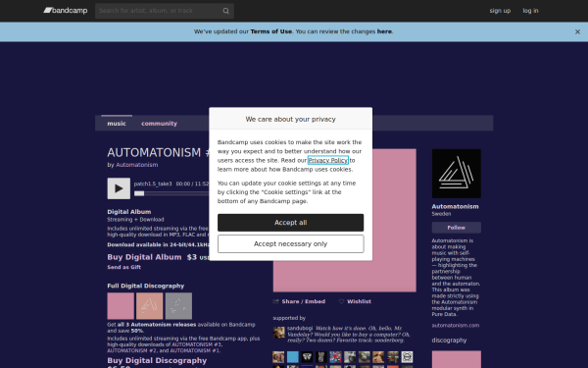Follow Automatonism
588x368 pixels.
click(457, 228)
